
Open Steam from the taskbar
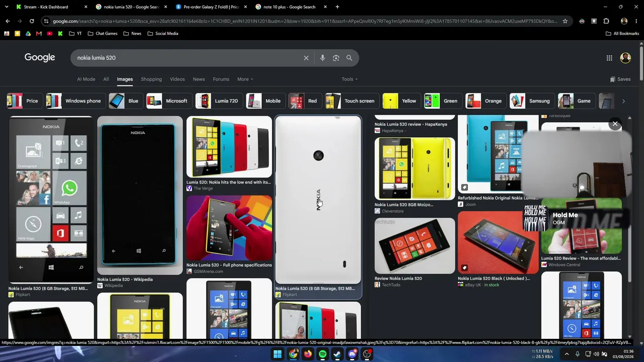337,354
